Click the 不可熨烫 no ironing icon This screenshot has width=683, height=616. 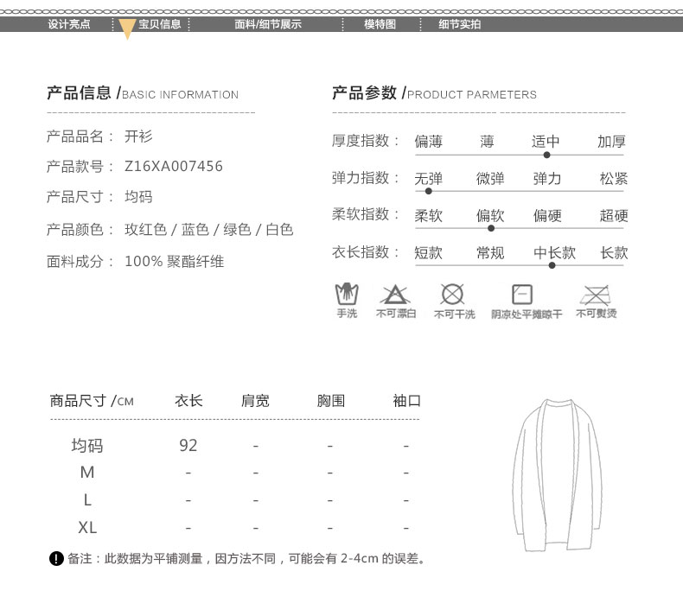coord(596,295)
